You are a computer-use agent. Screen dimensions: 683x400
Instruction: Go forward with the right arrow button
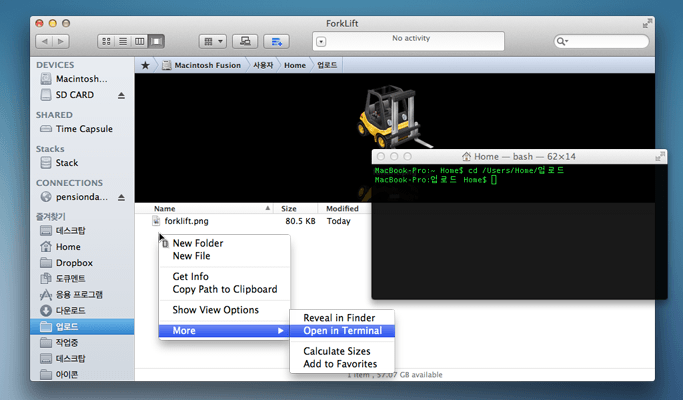click(61, 41)
